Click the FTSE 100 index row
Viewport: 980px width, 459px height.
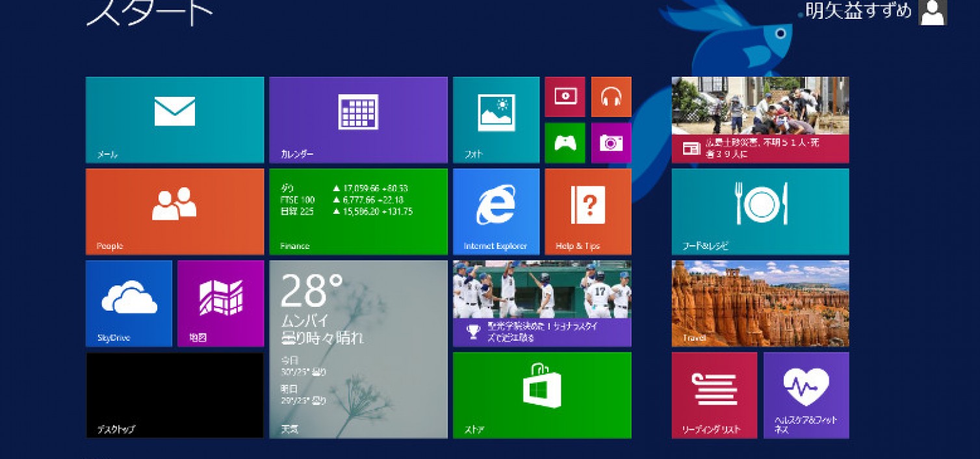coord(342,200)
